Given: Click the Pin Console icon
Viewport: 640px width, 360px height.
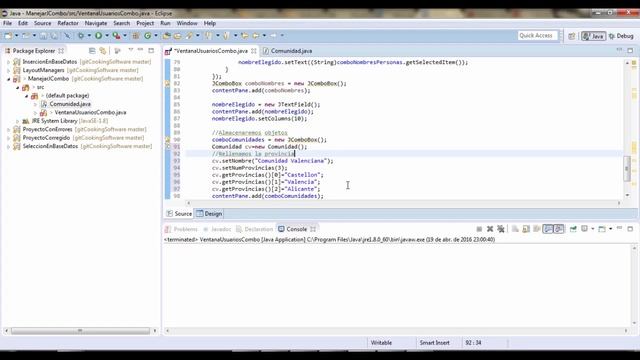Looking at the screenshot, I should (x=573, y=229).
